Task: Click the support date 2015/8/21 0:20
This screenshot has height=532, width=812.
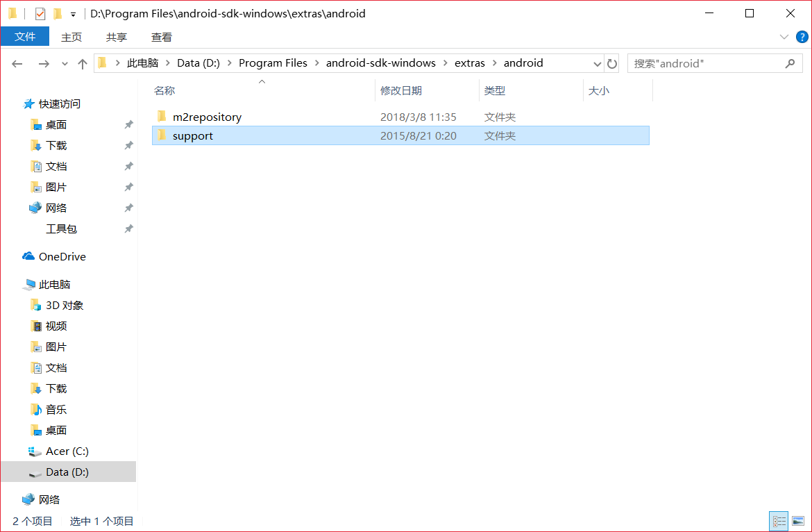Action: tap(418, 135)
